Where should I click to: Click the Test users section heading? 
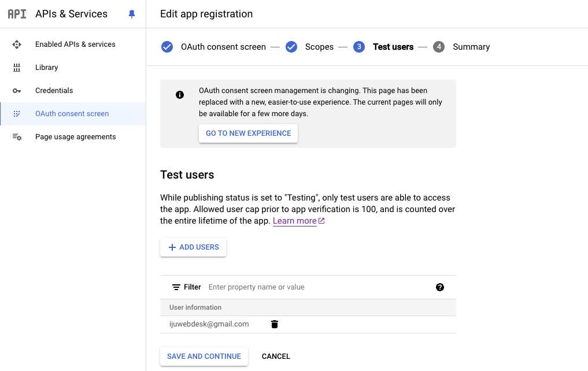pos(187,175)
